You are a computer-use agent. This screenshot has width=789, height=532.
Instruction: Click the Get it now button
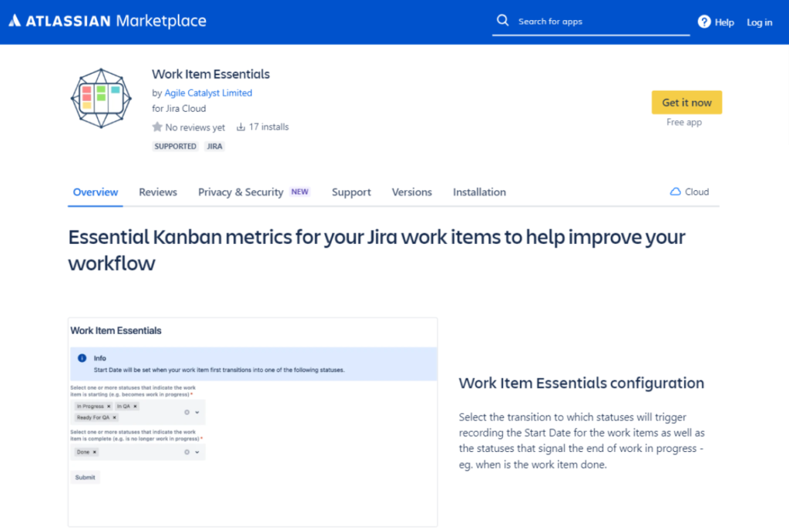687,102
